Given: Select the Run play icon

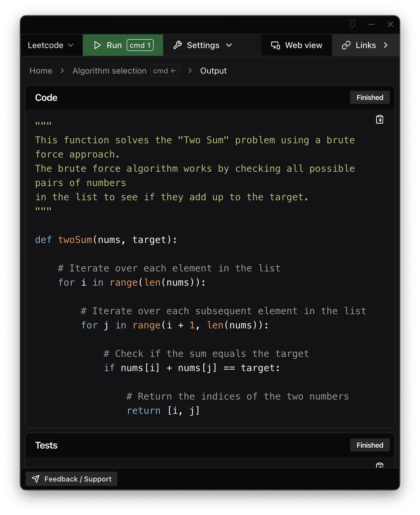Looking at the screenshot, I should (97, 45).
